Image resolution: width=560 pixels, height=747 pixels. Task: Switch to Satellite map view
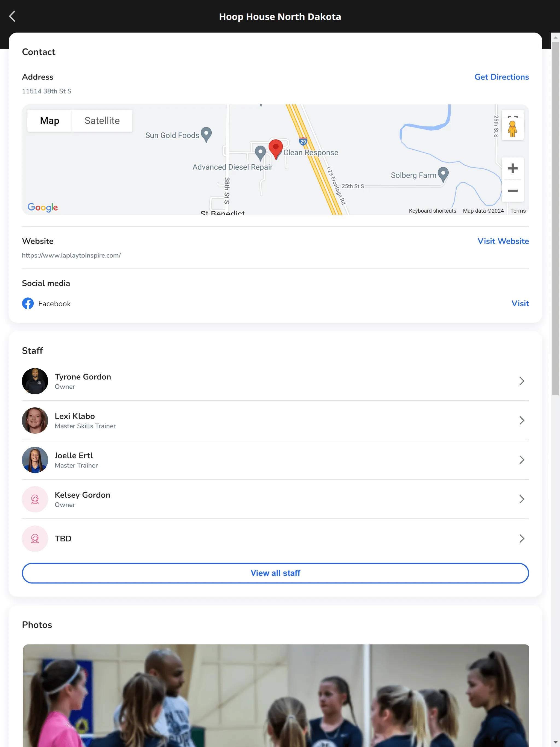(102, 121)
